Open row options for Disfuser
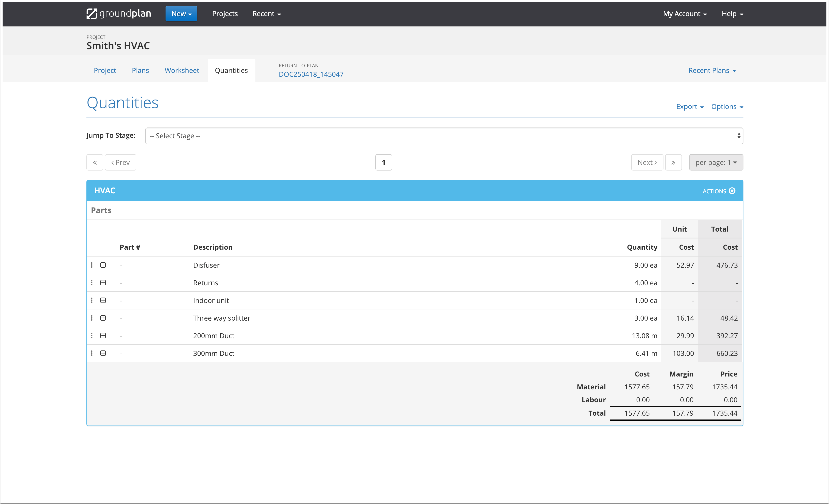Image resolution: width=829 pixels, height=504 pixels. coord(92,265)
